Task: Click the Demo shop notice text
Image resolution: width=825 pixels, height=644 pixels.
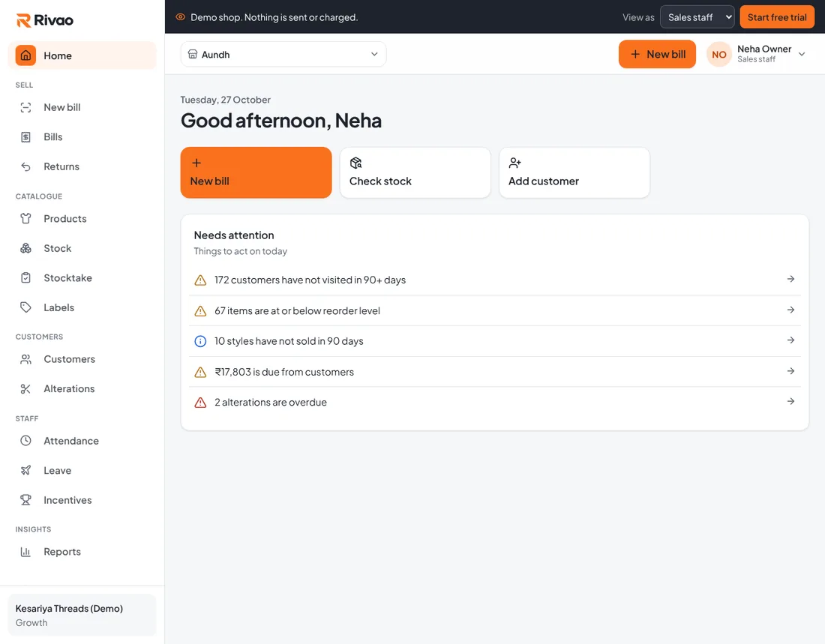Action: 274,17
